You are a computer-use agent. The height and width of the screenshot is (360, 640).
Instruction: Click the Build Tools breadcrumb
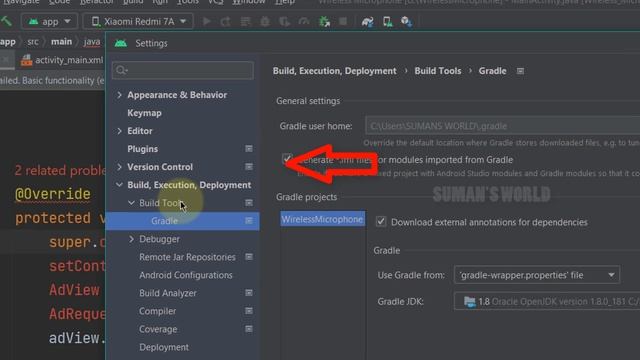point(438,71)
